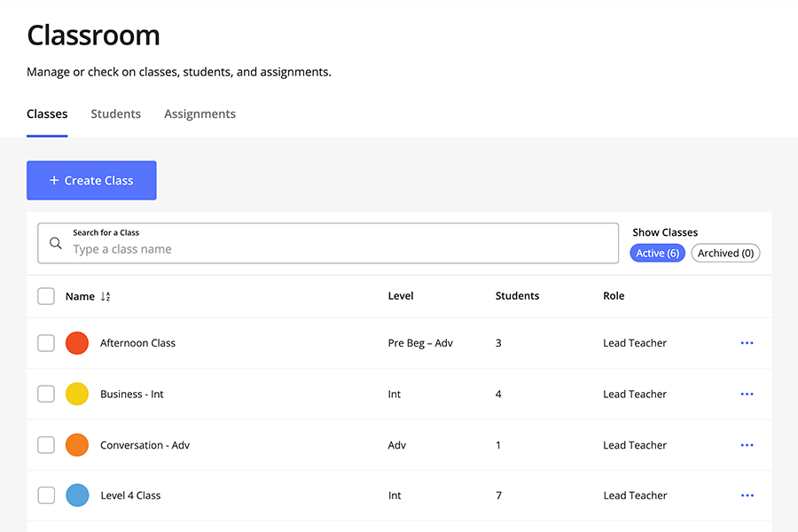The image size is (798, 532).
Task: Open the more options for Conversation - Adv
Action: [747, 445]
